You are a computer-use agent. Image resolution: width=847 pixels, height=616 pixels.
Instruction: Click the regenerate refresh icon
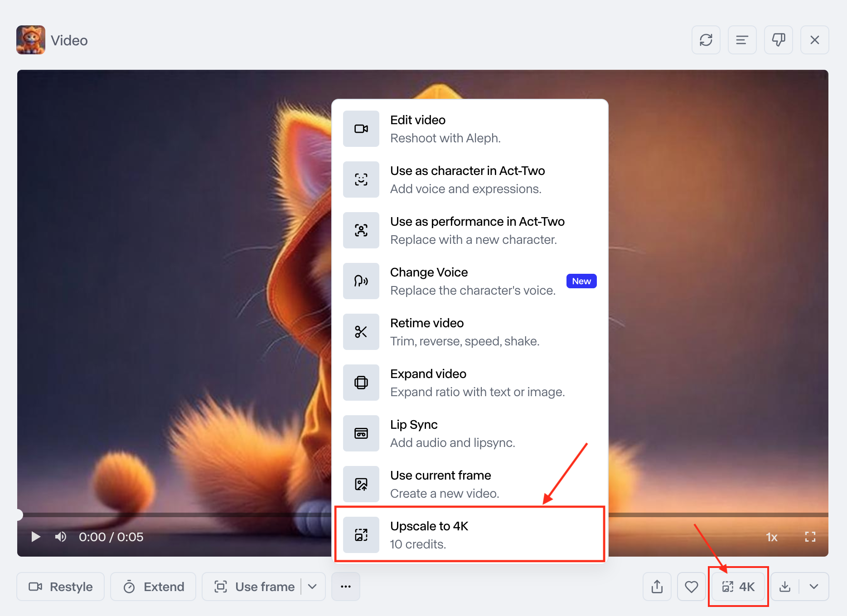706,40
